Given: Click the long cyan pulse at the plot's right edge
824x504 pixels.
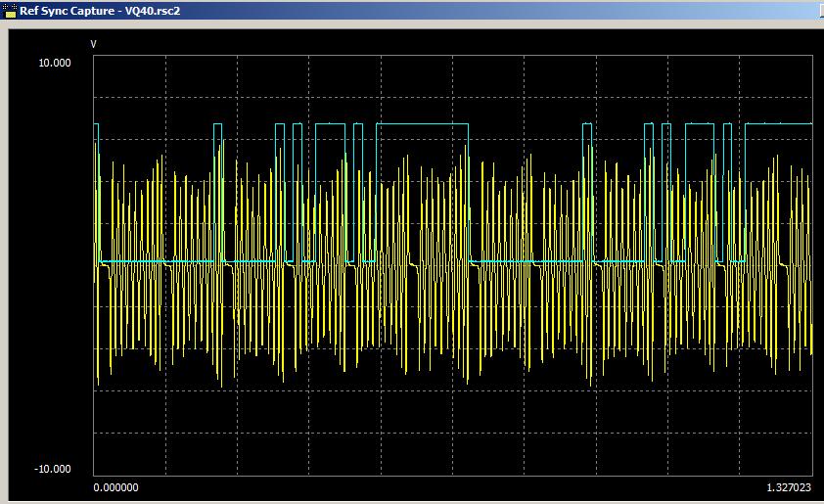Looking at the screenshot, I should click(779, 124).
